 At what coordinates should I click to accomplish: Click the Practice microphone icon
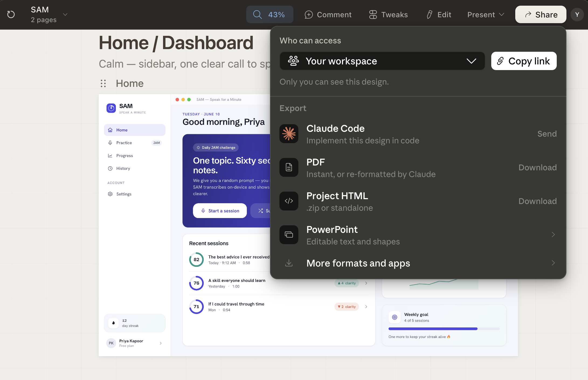[110, 143]
